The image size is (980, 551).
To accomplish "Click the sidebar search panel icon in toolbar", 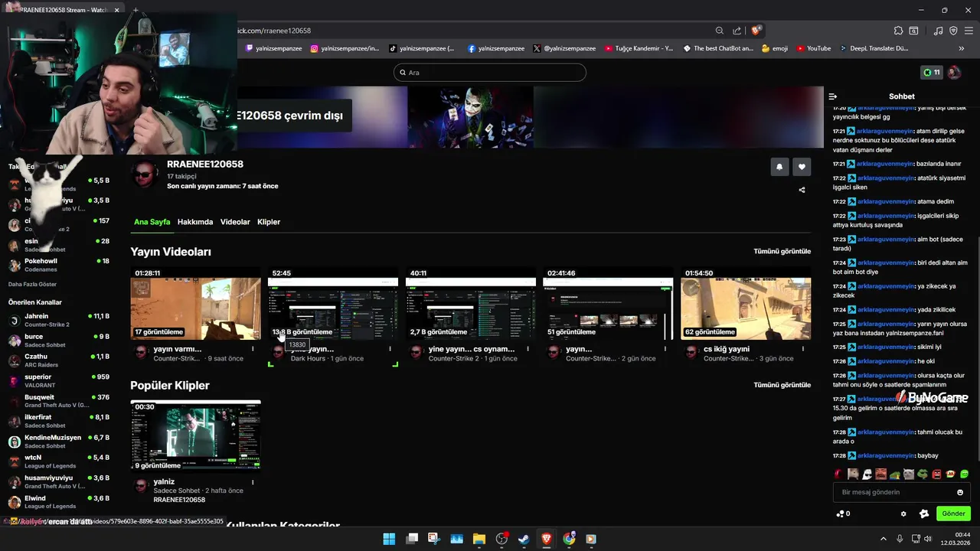I will (913, 31).
